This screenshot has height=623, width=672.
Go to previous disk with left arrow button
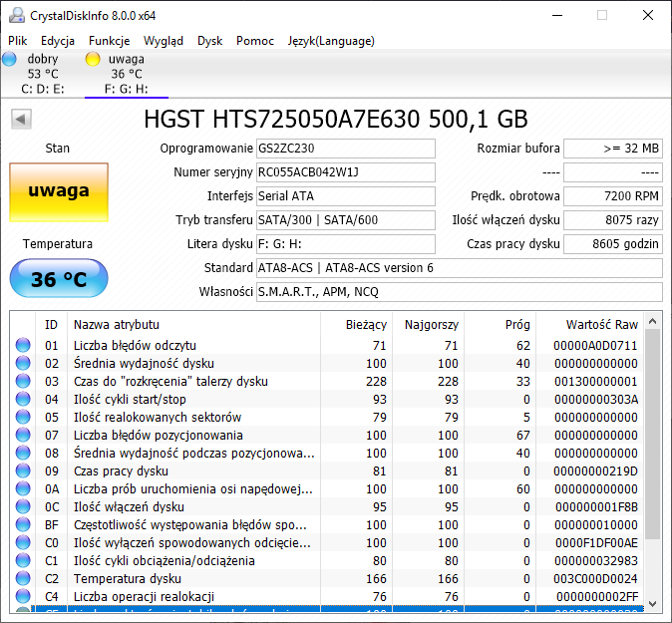[21, 119]
